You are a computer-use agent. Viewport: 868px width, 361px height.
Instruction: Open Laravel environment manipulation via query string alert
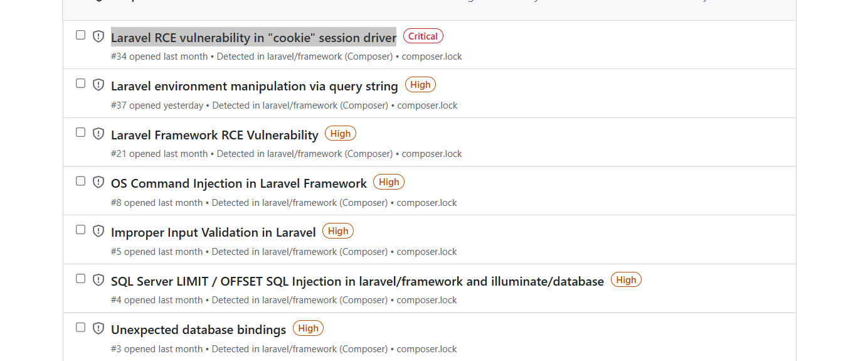[x=255, y=86]
